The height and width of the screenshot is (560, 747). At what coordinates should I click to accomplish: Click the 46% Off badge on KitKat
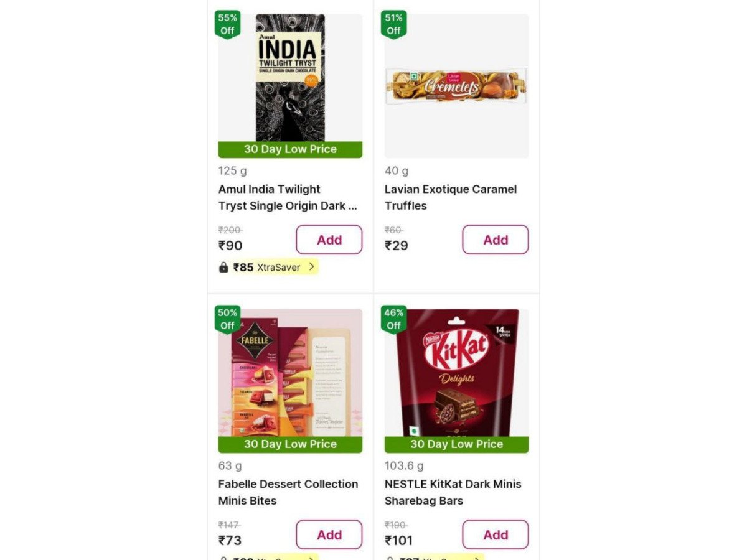[393, 319]
